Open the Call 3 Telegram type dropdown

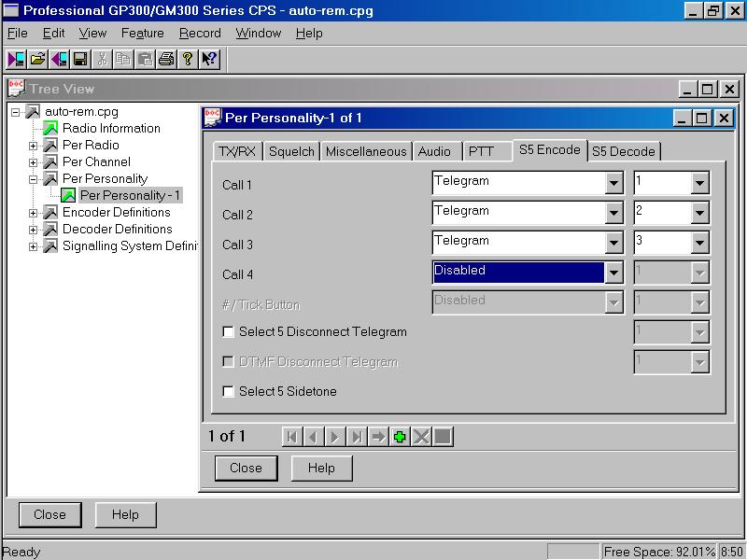(613, 244)
